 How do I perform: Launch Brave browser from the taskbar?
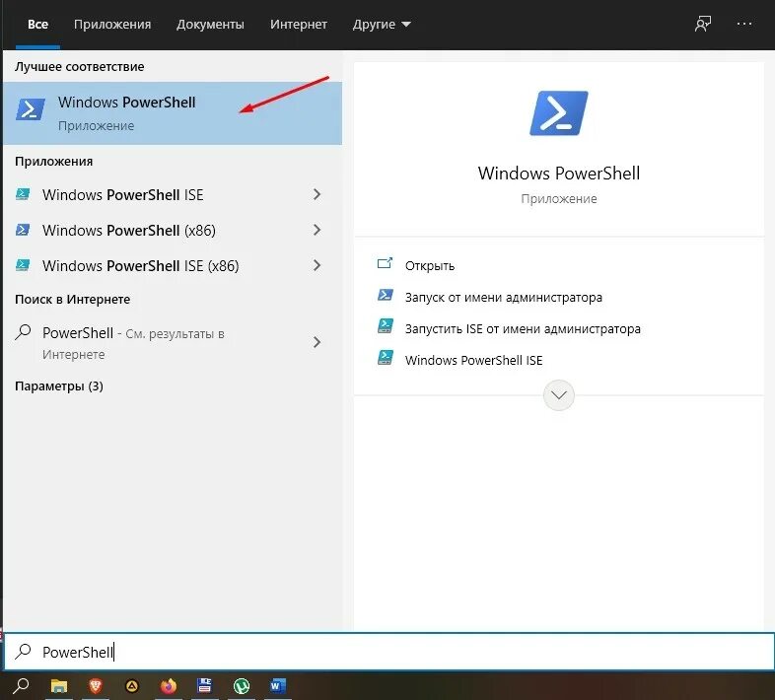96,686
